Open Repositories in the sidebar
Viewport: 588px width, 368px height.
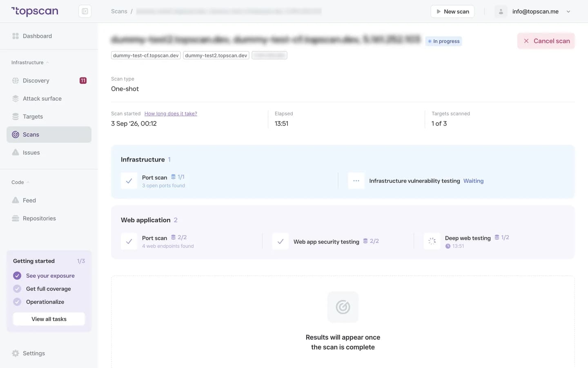[49, 218]
